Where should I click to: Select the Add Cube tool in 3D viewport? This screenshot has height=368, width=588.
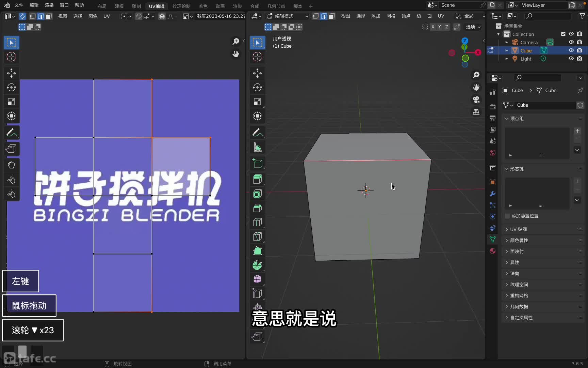[x=258, y=163]
